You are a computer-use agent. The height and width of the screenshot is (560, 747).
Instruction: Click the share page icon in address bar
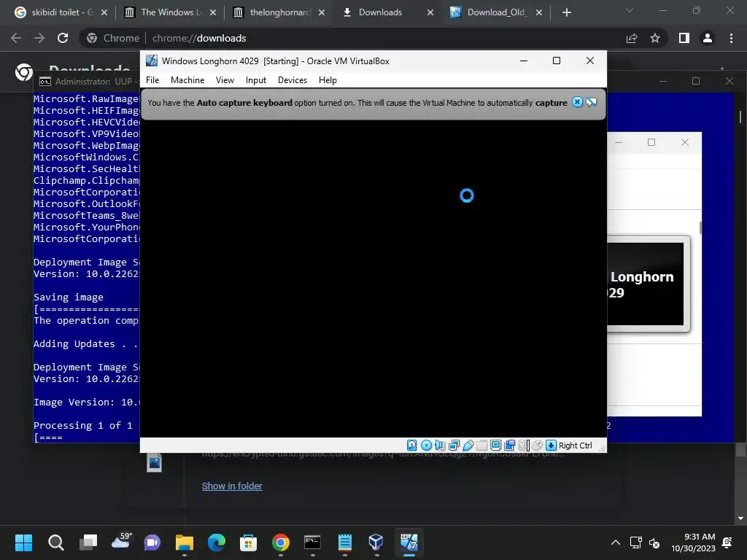[x=632, y=38]
